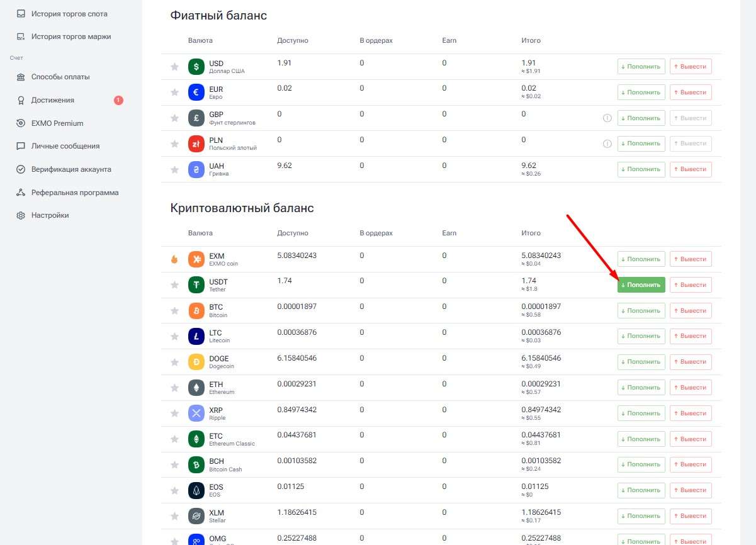Click Пополнить for XLM
Viewport: 756px width, 545px height.
tap(641, 516)
